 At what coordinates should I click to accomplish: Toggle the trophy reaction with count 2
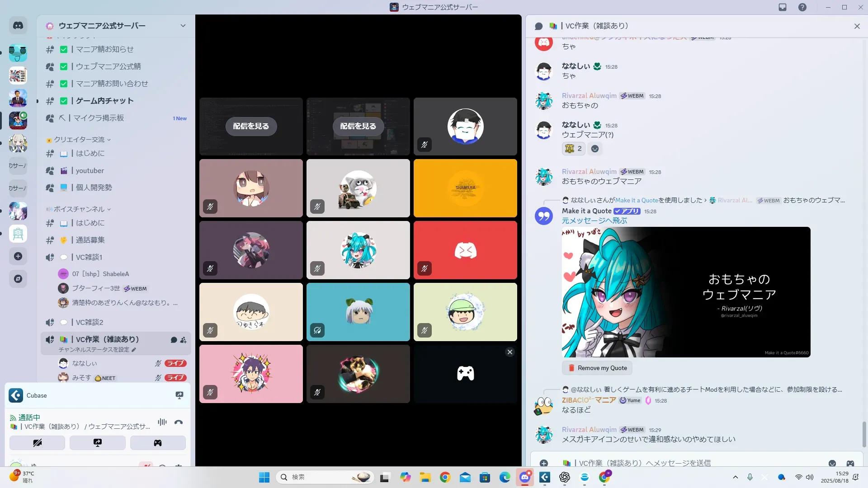(x=573, y=149)
